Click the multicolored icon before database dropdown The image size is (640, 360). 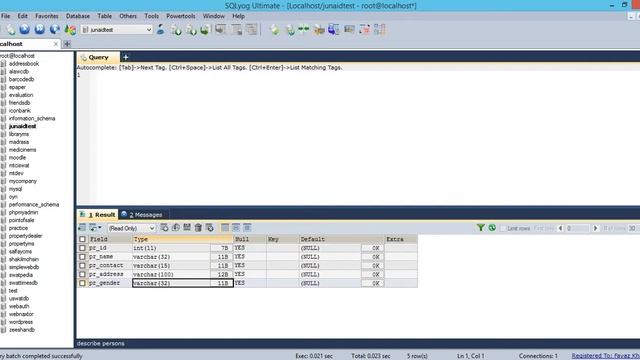(70, 29)
